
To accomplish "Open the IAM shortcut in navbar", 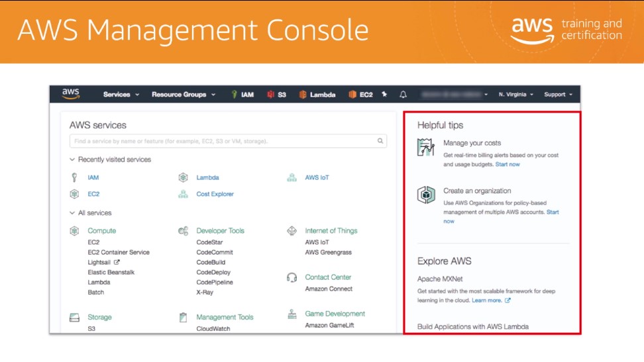I will click(x=242, y=95).
